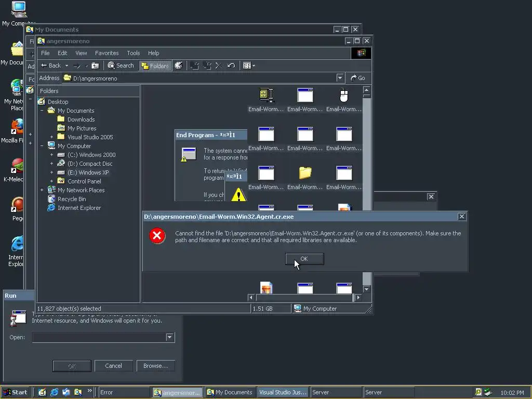Screen dimensions: 532x399
Task: Click the Move To toolbar icon
Action: pyautogui.click(x=194, y=65)
